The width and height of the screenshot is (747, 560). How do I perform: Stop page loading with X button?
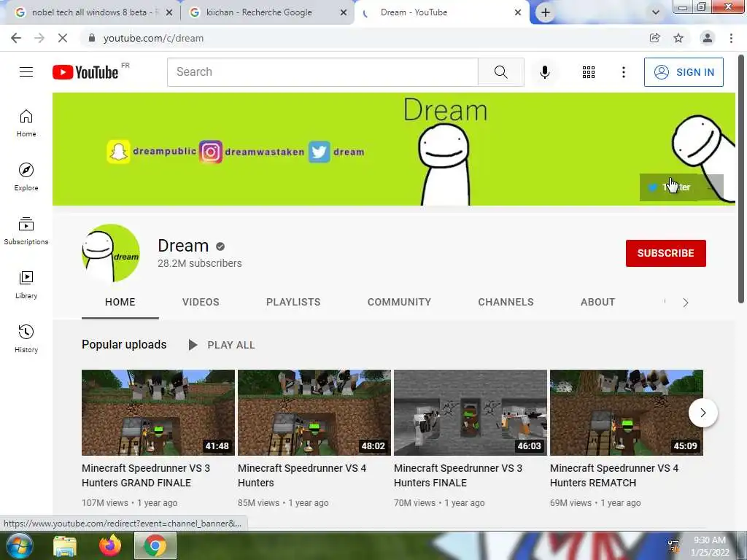point(63,38)
